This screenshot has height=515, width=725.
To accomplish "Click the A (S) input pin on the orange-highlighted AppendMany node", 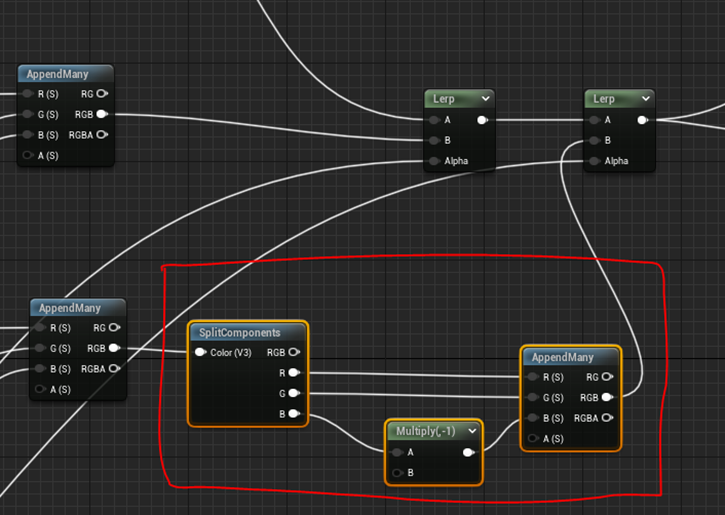I will [533, 438].
